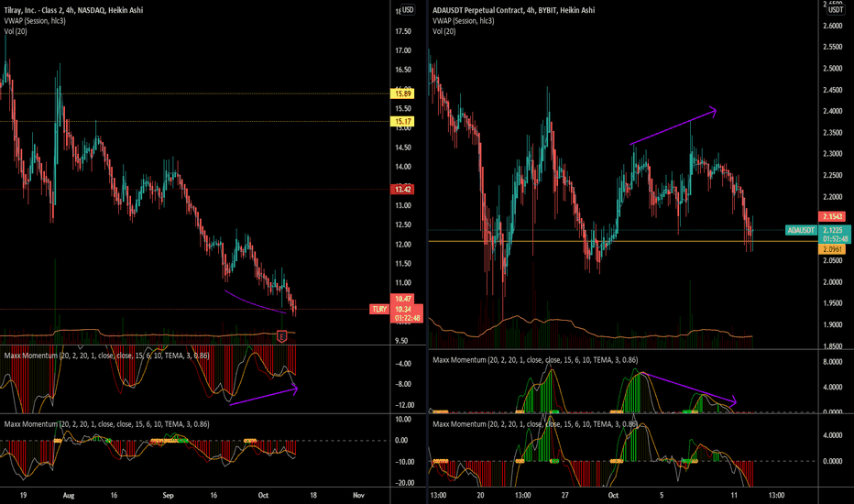This screenshot has height=504, width=854.
Task: Click the Tilray, Inc. chart title legend
Action: coord(73,10)
